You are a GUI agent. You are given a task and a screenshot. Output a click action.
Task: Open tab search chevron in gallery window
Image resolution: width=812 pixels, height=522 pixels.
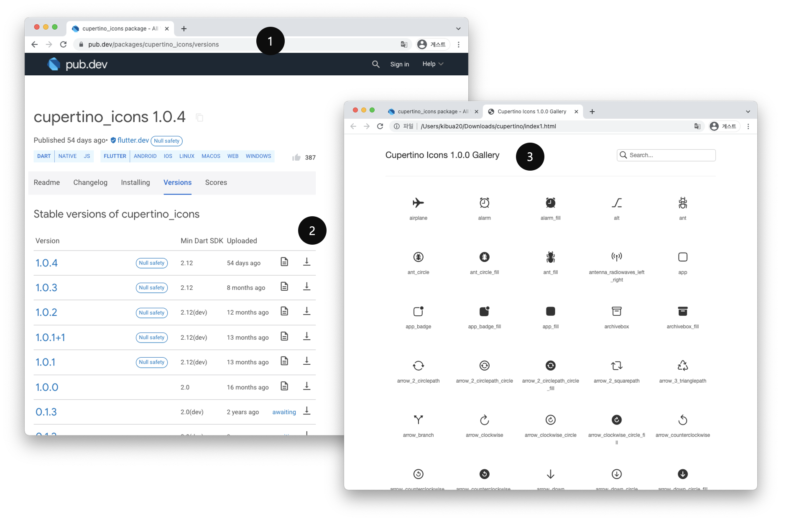pyautogui.click(x=748, y=112)
